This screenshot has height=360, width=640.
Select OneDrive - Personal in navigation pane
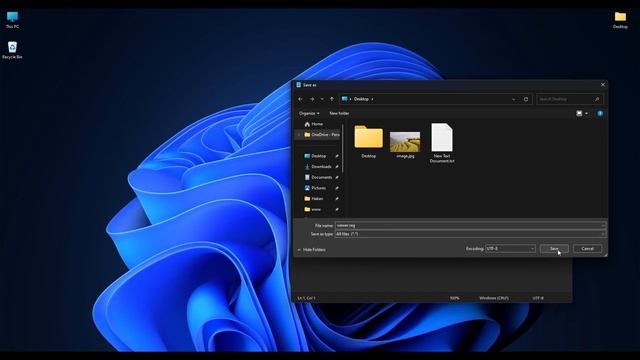tap(322, 135)
